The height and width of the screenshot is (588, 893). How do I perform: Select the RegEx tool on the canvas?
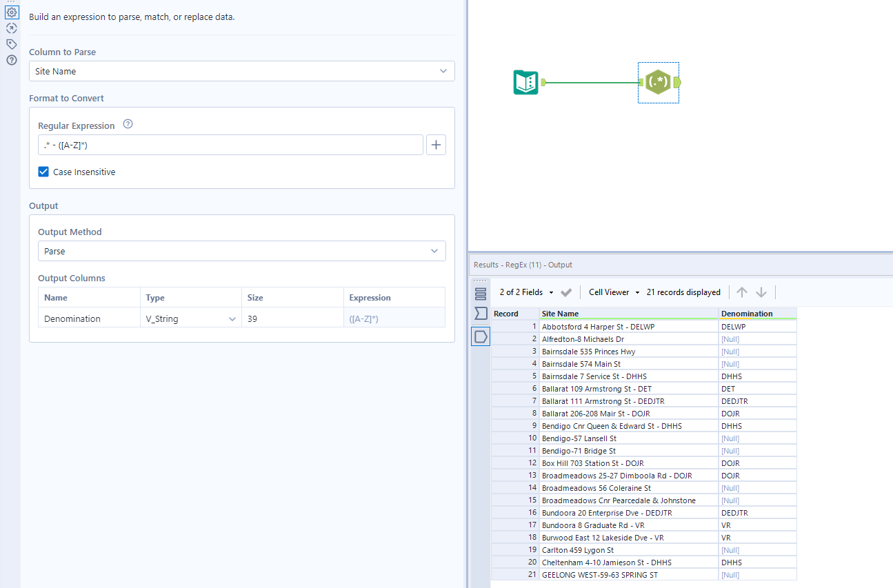coord(658,82)
